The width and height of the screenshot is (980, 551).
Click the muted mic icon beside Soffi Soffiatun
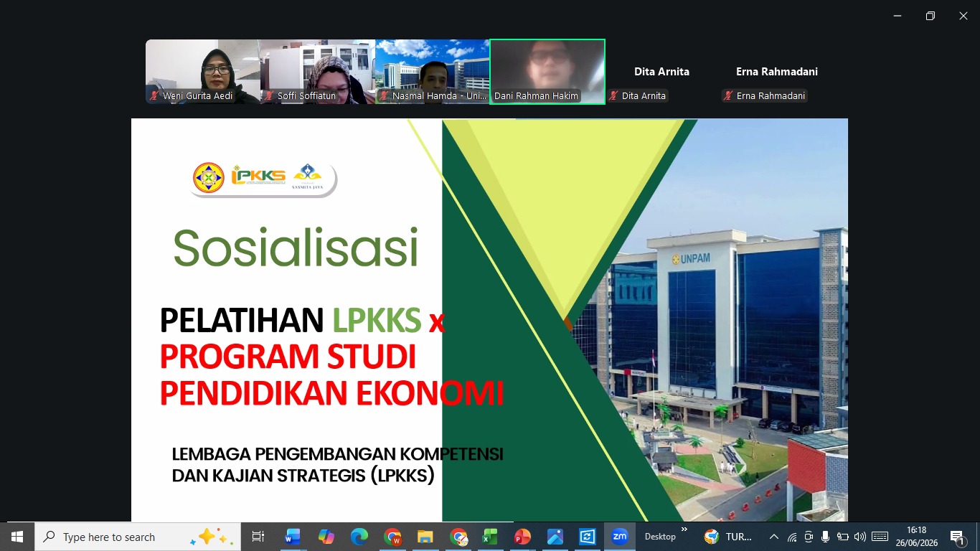pyautogui.click(x=269, y=95)
